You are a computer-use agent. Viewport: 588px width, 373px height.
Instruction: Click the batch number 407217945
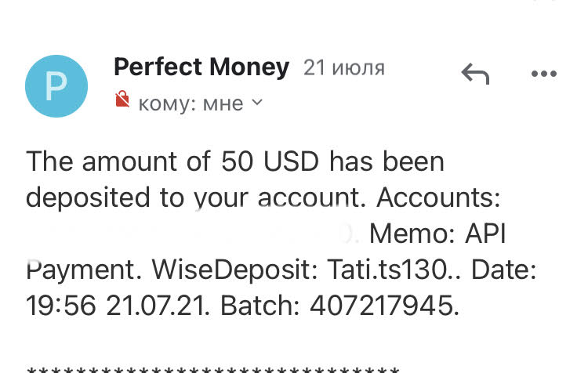384,306
